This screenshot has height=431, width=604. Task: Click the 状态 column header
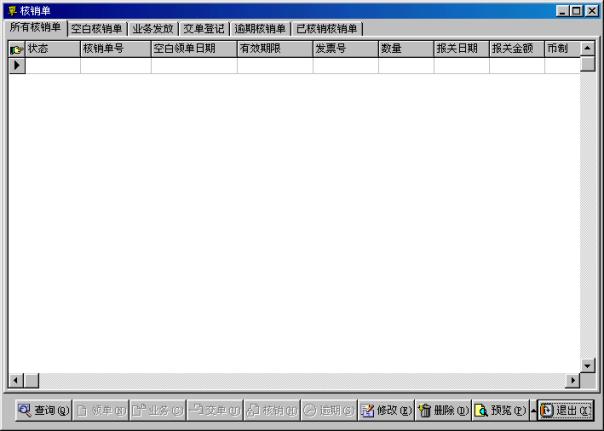click(53, 49)
